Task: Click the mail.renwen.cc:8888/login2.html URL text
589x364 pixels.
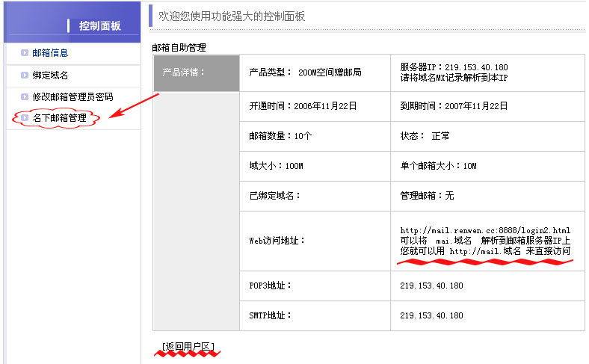Action: (x=485, y=230)
